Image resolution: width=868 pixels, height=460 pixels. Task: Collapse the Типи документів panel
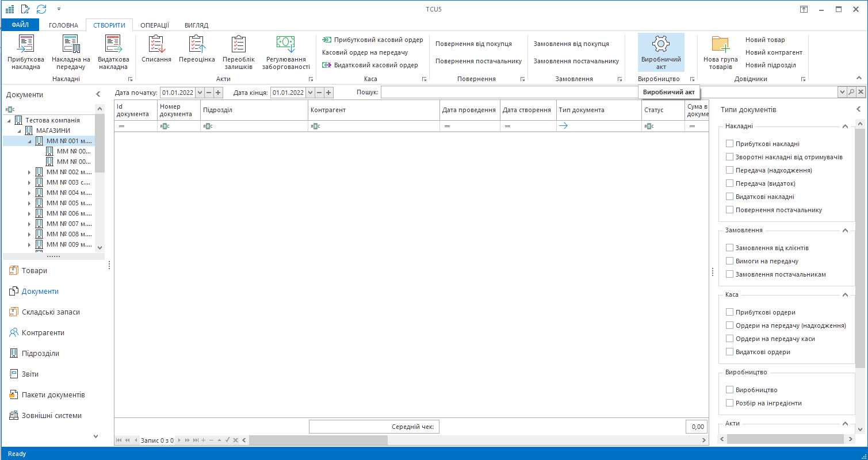[x=858, y=109]
